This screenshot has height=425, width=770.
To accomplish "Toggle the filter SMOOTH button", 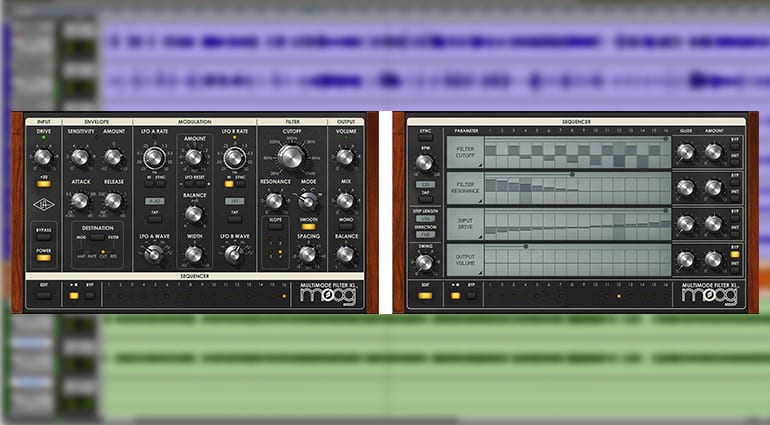I will click(x=308, y=227).
